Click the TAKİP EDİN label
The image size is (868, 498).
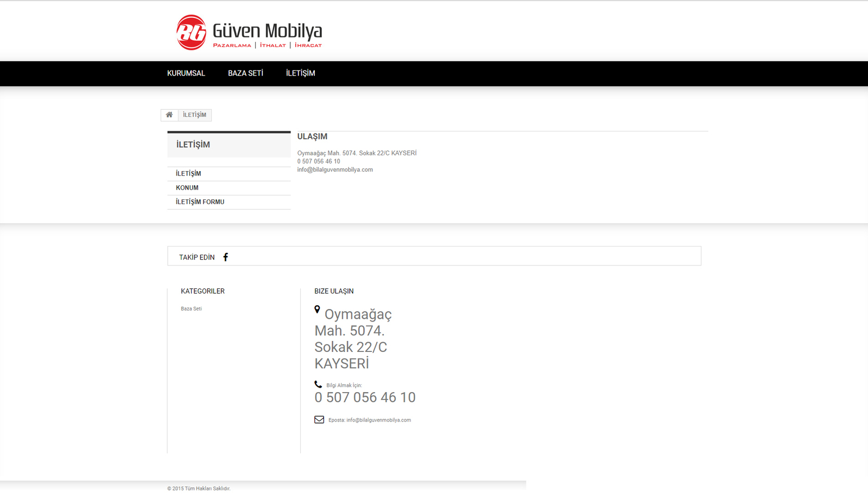tap(197, 257)
